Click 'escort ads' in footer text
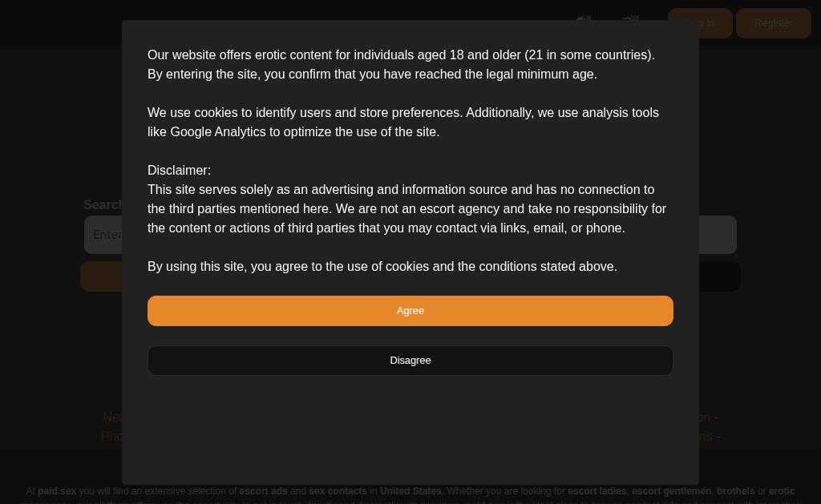The width and height of the screenshot is (821, 504). 263,491
